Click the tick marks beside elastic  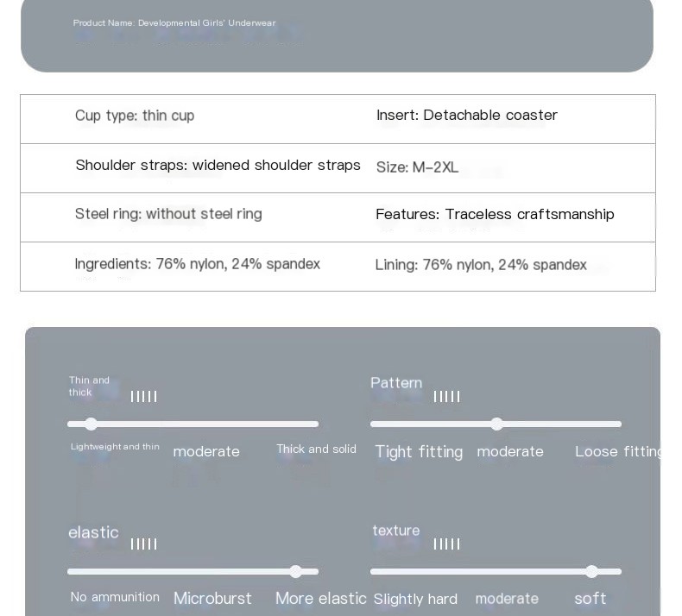tap(143, 544)
